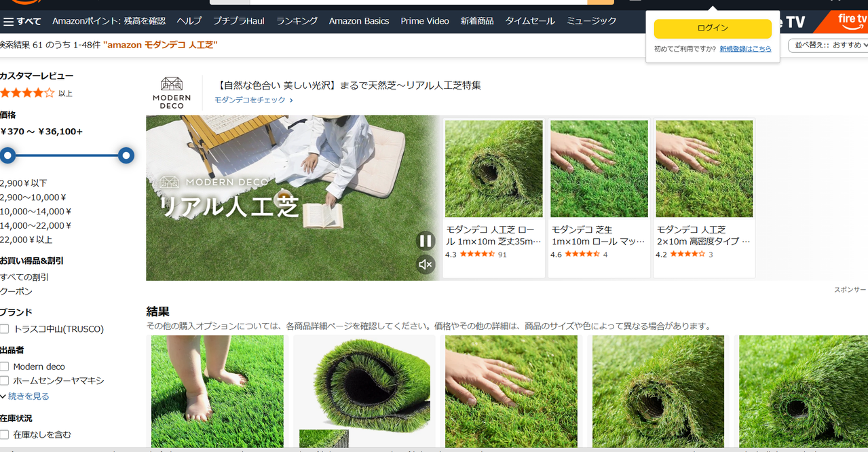
Task: Open rating stars for 4.2 product
Action: pyautogui.click(x=687, y=255)
